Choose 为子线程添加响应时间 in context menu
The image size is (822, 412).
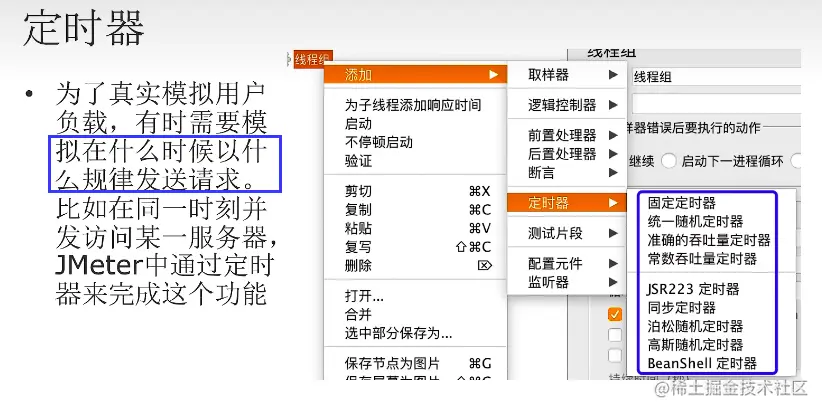point(416,105)
